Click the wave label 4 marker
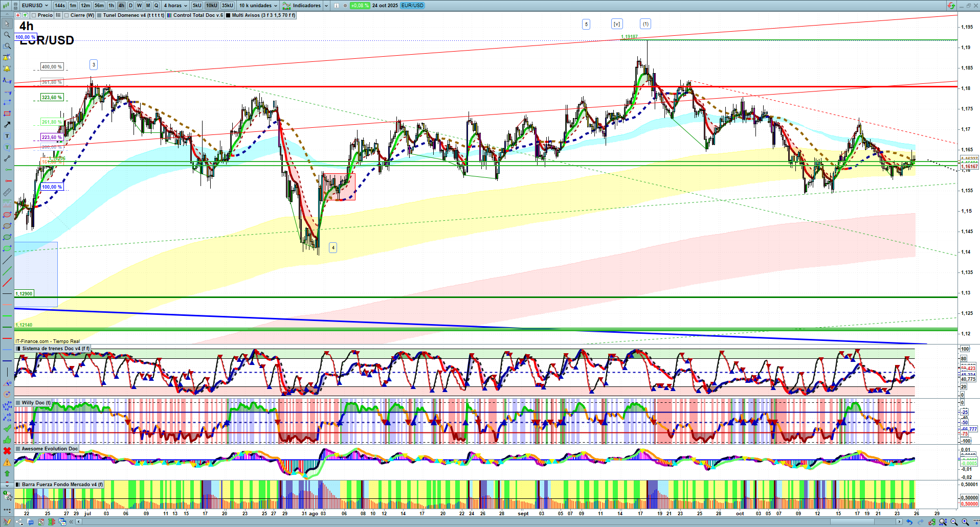The image size is (980, 527). (333, 248)
